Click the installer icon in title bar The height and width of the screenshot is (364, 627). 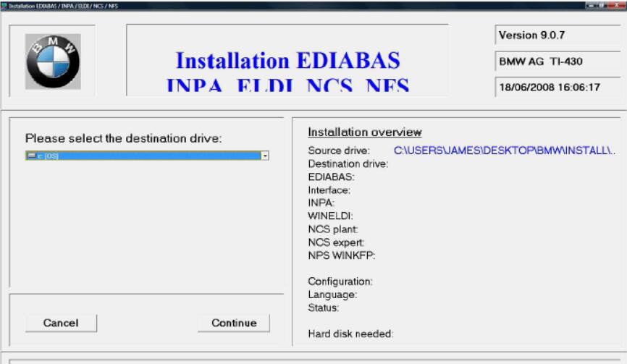coord(4,6)
